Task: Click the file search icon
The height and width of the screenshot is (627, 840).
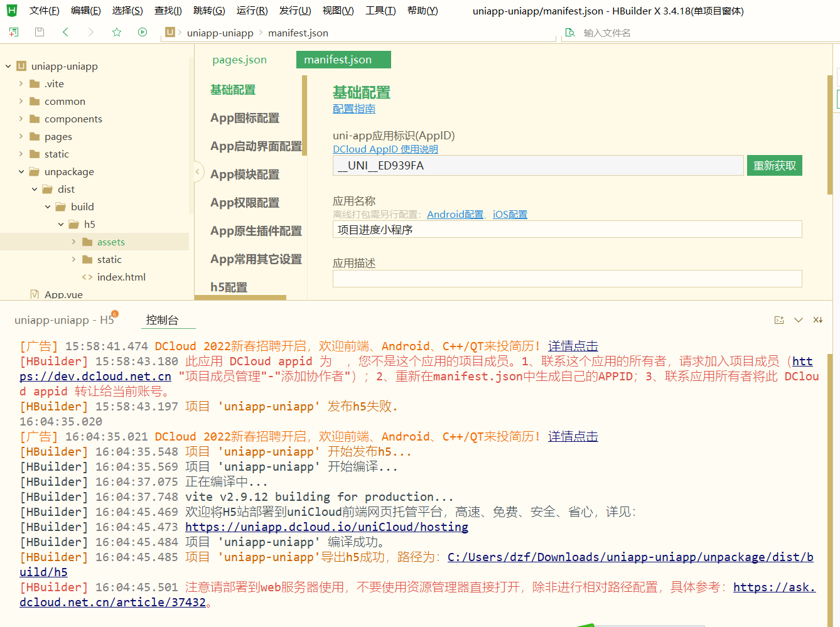Action: [x=570, y=33]
